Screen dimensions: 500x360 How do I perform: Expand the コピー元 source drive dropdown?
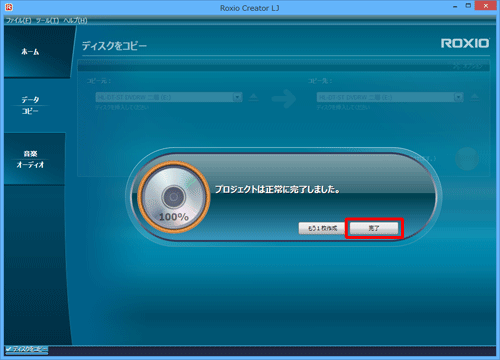coord(237,97)
